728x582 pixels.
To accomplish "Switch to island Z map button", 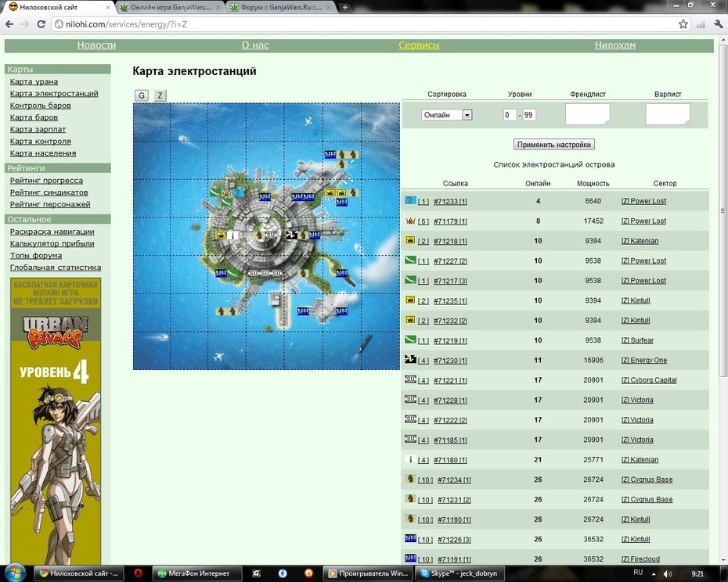I will (160, 95).
